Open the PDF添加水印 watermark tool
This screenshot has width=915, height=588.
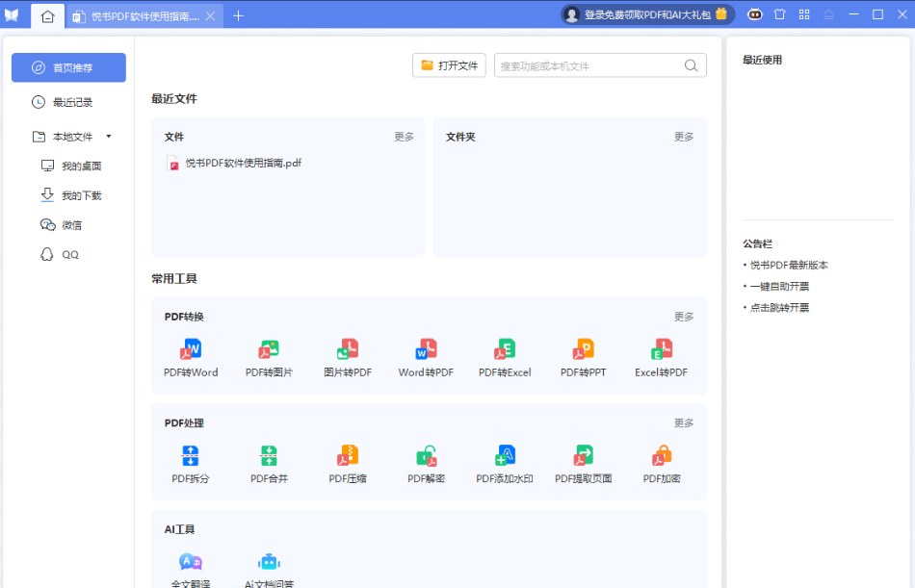[505, 464]
